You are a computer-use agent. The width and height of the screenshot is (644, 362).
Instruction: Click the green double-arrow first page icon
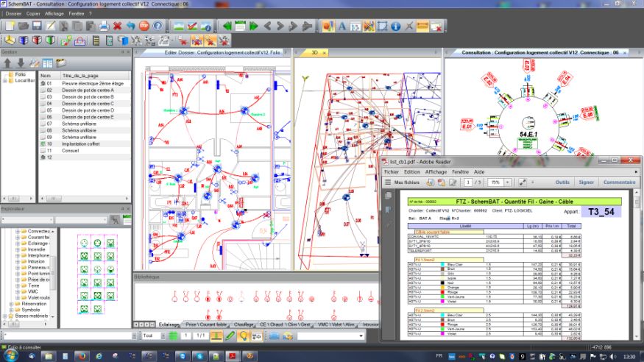pyautogui.click(x=227, y=26)
